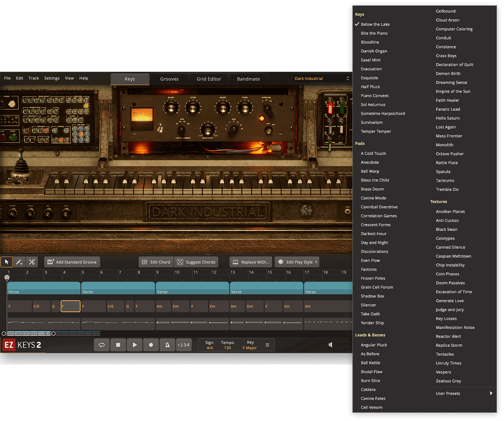Click Suggest Chords button
This screenshot has height=421, width=504.
197,262
